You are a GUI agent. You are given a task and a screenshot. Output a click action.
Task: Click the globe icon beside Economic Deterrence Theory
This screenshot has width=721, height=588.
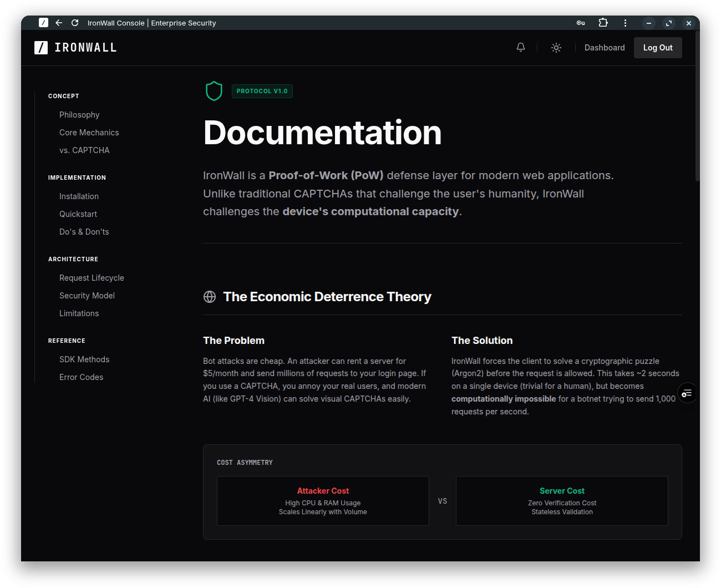click(210, 297)
